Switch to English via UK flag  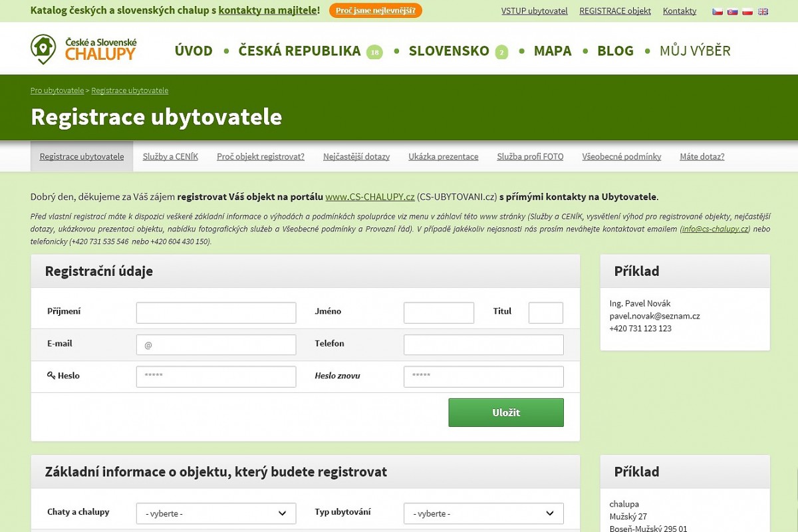point(763,11)
